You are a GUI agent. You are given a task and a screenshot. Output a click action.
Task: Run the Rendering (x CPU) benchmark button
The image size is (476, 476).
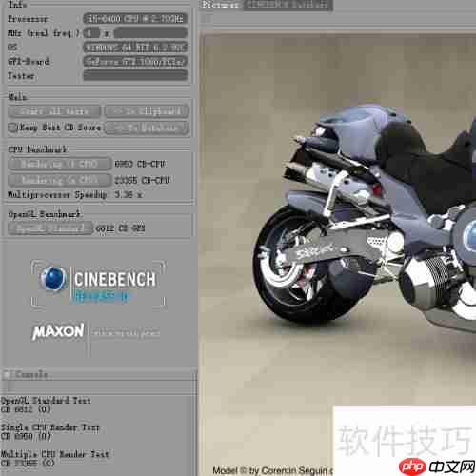click(x=60, y=180)
